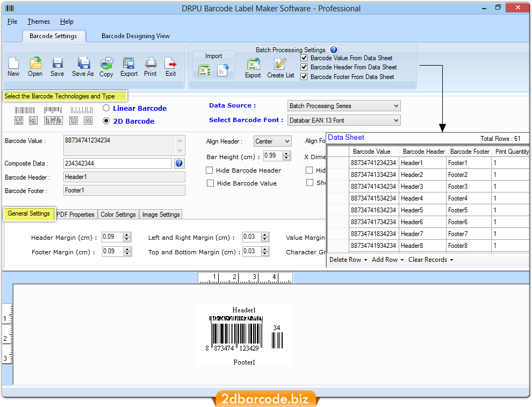Select the Header5 cell in data sheet

coord(423,210)
